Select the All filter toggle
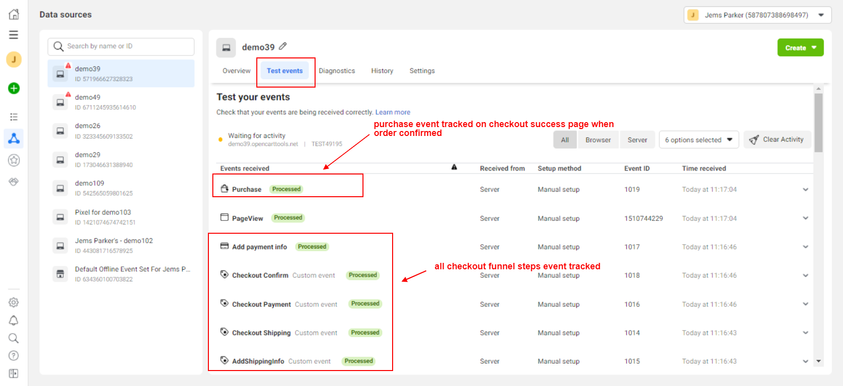Viewport: 843px width, 386px height. 565,139
